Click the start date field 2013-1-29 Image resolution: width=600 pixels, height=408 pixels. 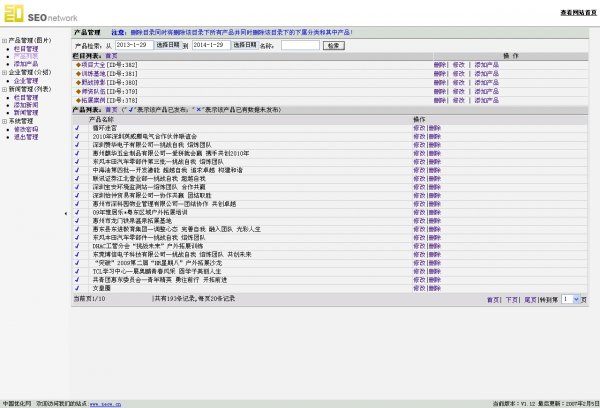tap(134, 45)
